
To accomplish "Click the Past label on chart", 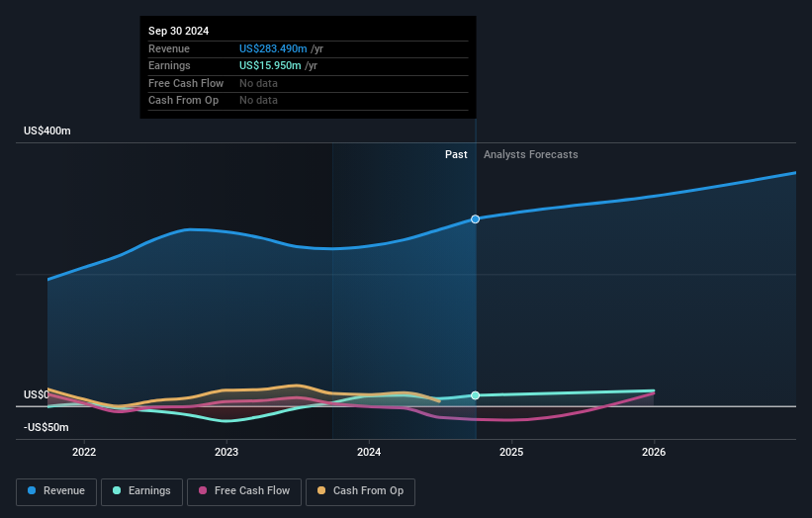I will (456, 155).
